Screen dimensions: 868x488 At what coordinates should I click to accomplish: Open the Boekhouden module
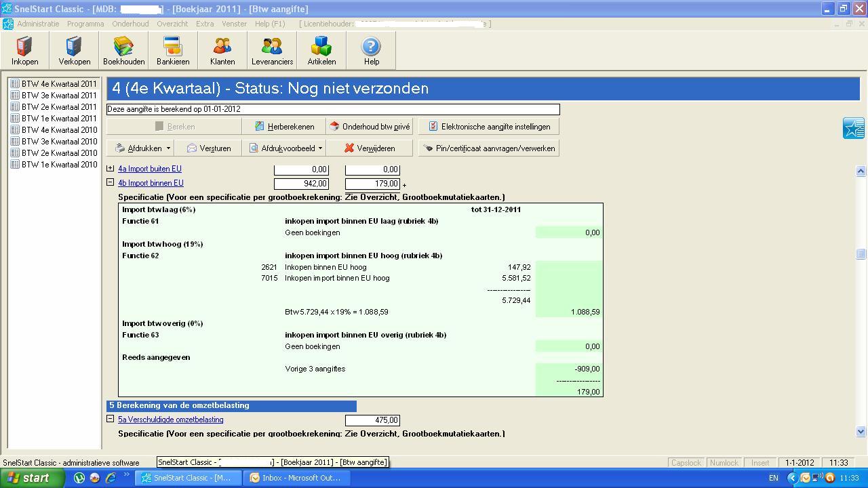tap(123, 51)
